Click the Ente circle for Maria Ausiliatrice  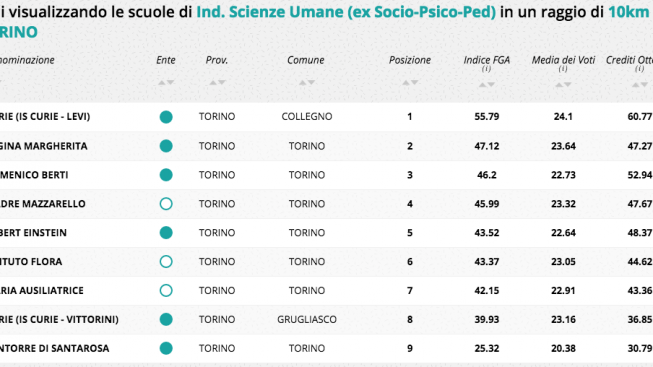166,290
